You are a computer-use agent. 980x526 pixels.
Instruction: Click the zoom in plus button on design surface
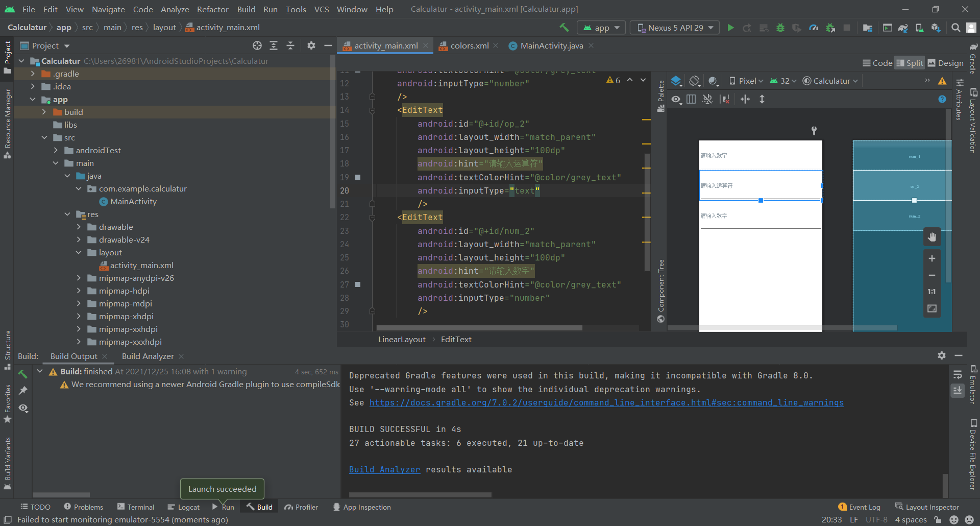coord(932,258)
